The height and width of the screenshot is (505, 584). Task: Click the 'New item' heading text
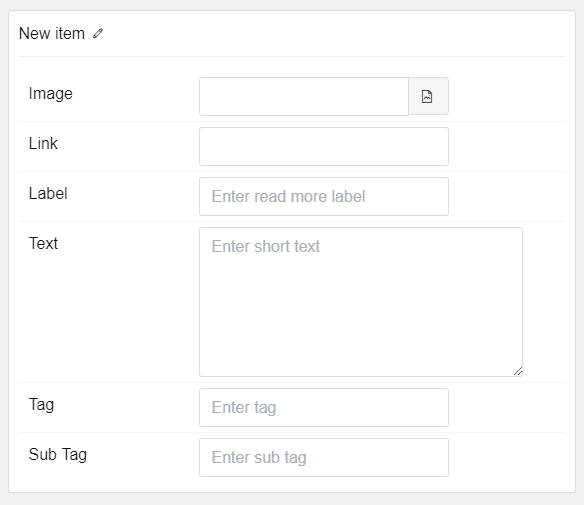[52, 34]
